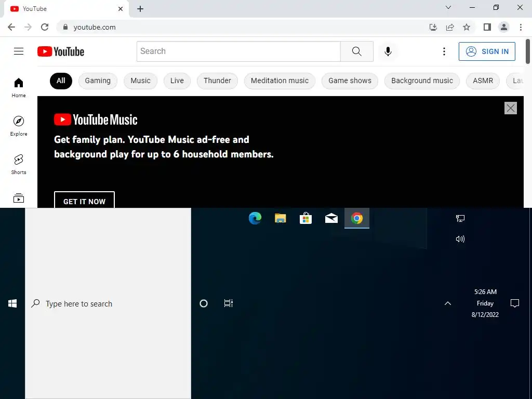
Task: Open Shorts in sidebar
Action: 19,164
